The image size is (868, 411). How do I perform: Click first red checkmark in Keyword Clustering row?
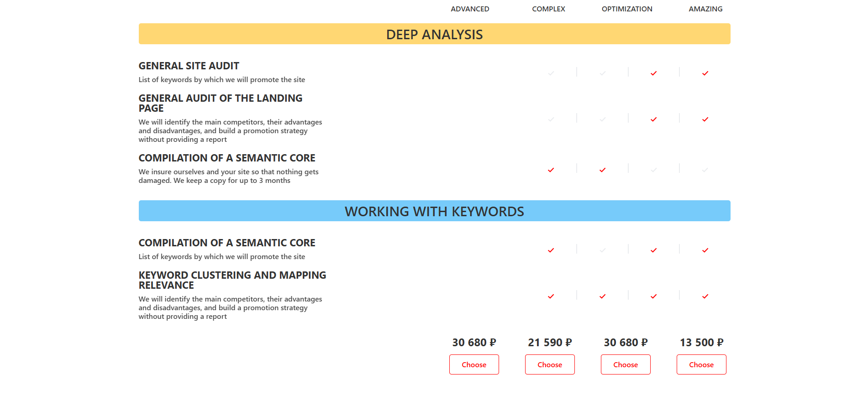(551, 297)
